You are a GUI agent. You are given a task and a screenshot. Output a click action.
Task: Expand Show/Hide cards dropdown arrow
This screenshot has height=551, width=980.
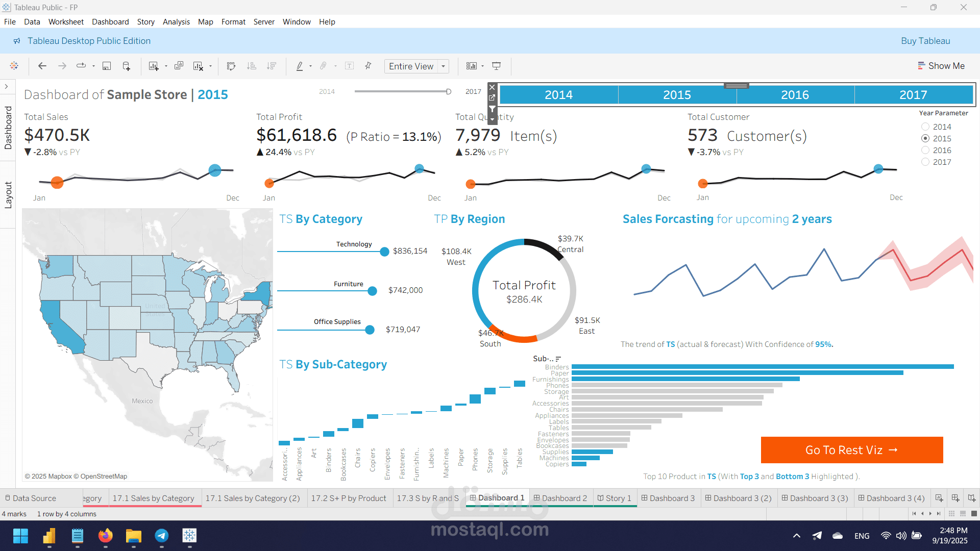[x=482, y=66]
